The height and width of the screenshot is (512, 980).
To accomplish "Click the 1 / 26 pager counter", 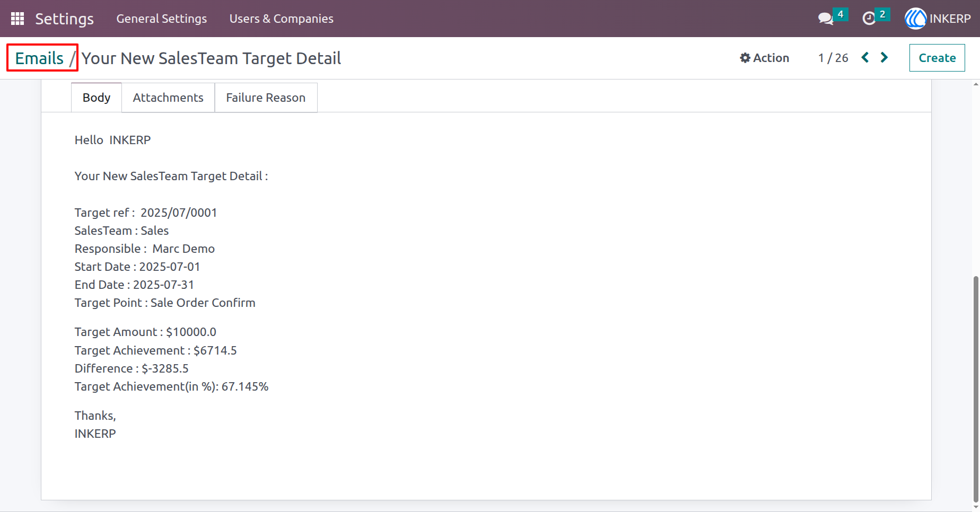I will click(x=833, y=58).
